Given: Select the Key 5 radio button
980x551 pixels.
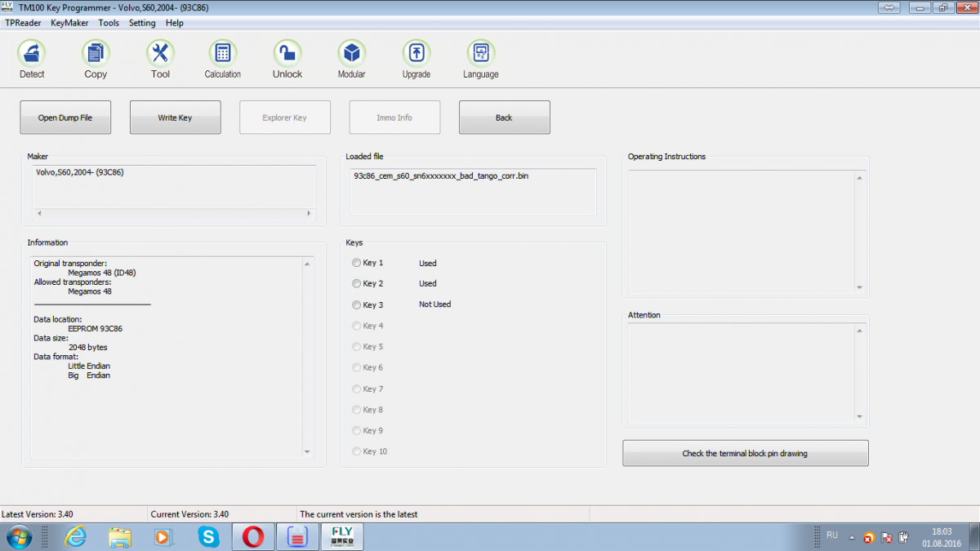Looking at the screenshot, I should pos(356,347).
